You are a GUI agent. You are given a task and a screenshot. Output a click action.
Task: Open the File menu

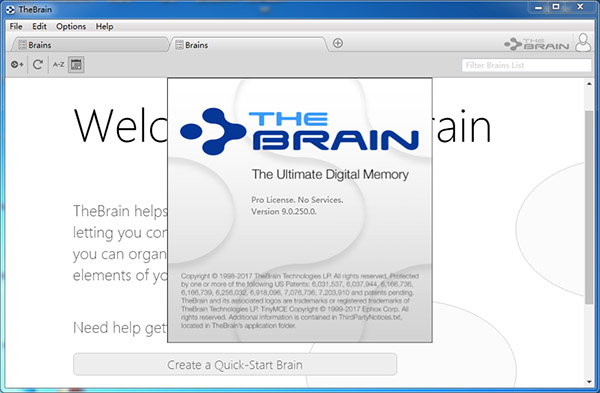pyautogui.click(x=16, y=26)
